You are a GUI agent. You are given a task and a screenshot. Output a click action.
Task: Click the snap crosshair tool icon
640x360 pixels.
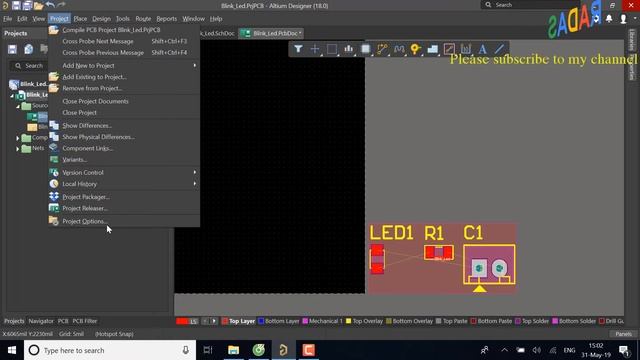click(x=315, y=49)
